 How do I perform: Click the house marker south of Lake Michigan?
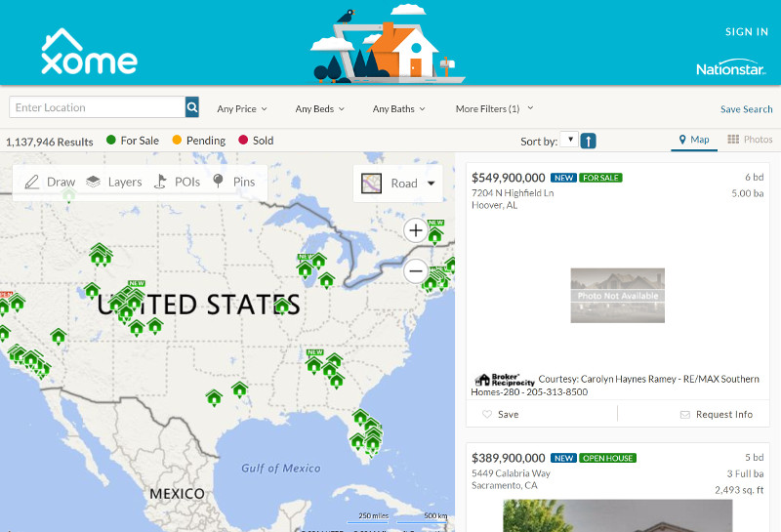pos(327,280)
